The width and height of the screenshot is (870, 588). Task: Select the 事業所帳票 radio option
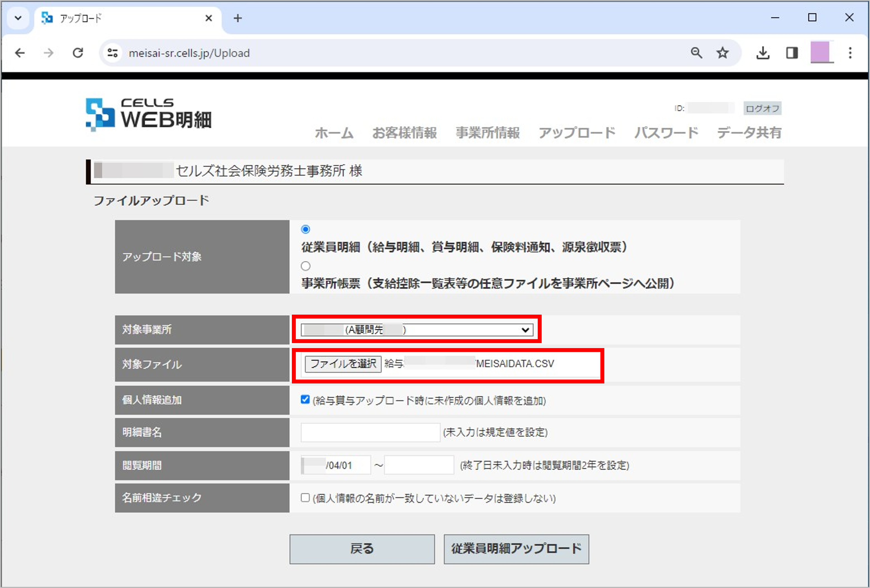(306, 266)
